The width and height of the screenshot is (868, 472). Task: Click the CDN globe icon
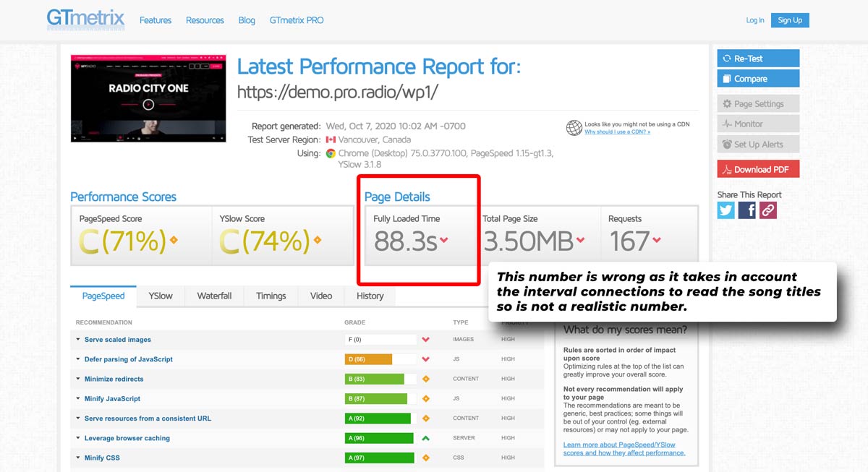(x=574, y=128)
